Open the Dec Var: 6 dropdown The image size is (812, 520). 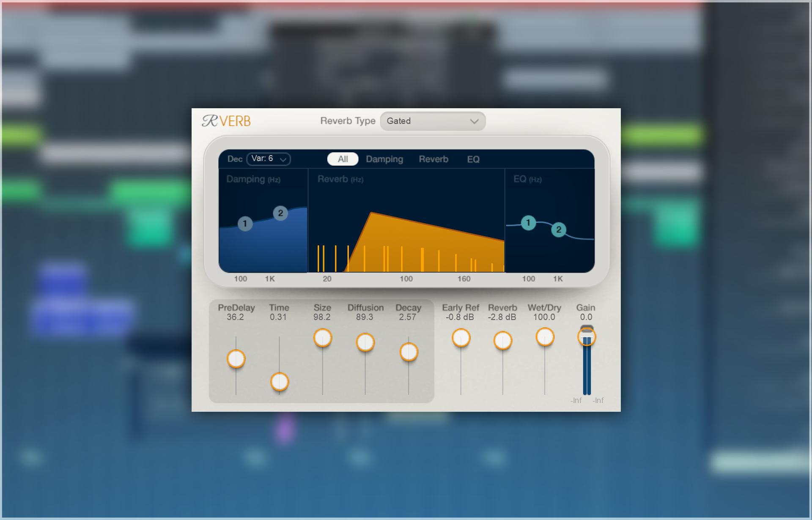point(269,159)
